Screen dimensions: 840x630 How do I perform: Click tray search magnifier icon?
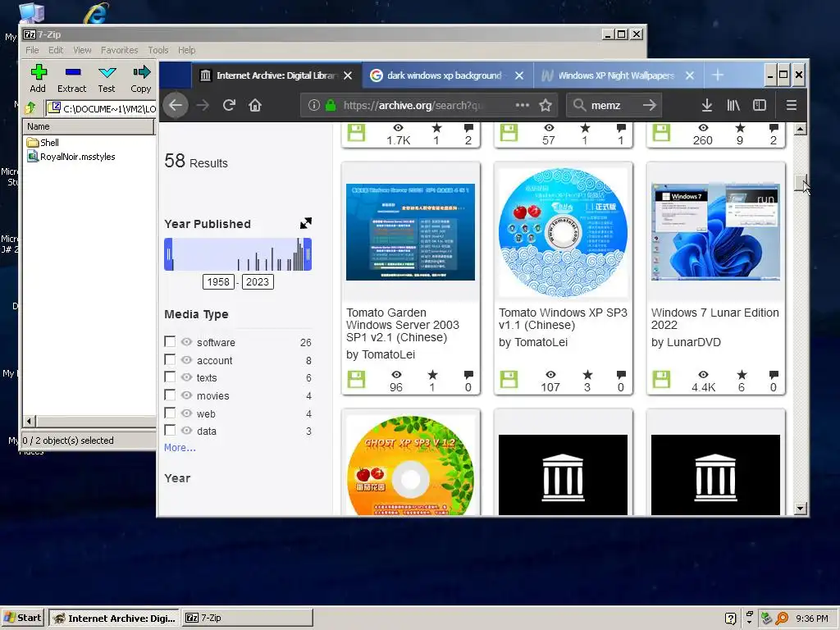coord(782,619)
